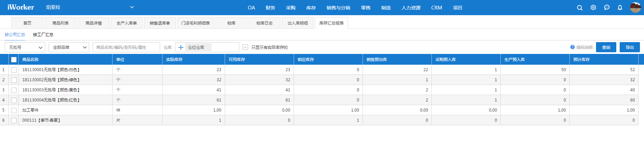
Task: Toggle 只显示有实际库存的 checkbox
Action: 245,47
